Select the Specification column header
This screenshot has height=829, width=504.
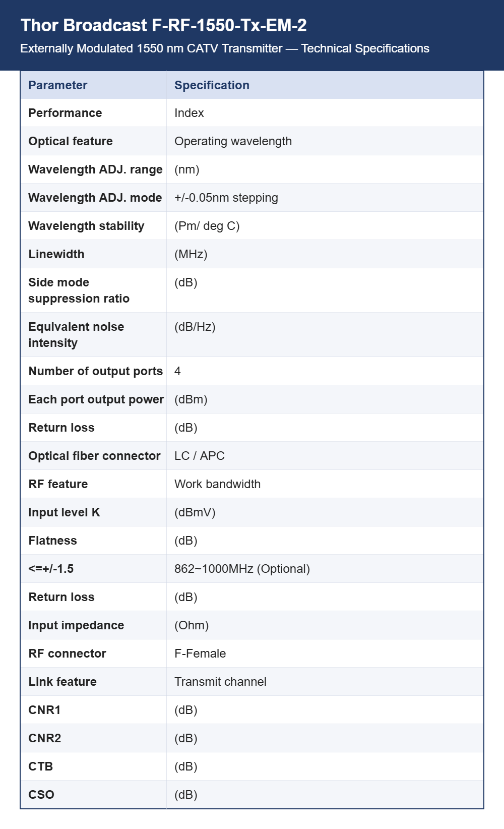point(325,85)
